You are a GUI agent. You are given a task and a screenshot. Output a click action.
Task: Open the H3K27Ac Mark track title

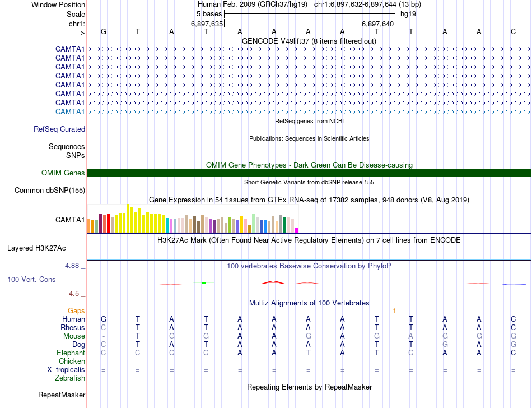[x=309, y=240]
